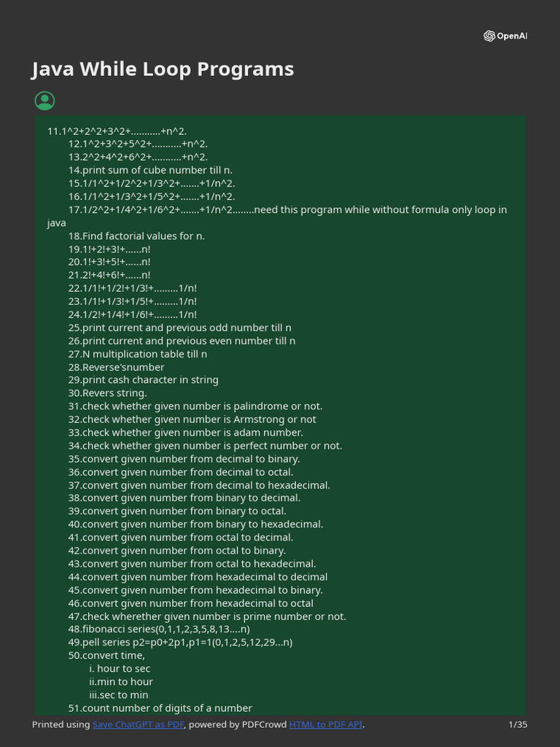Open the Save ChatGPT as PDF link
The image size is (560, 747).
click(139, 724)
